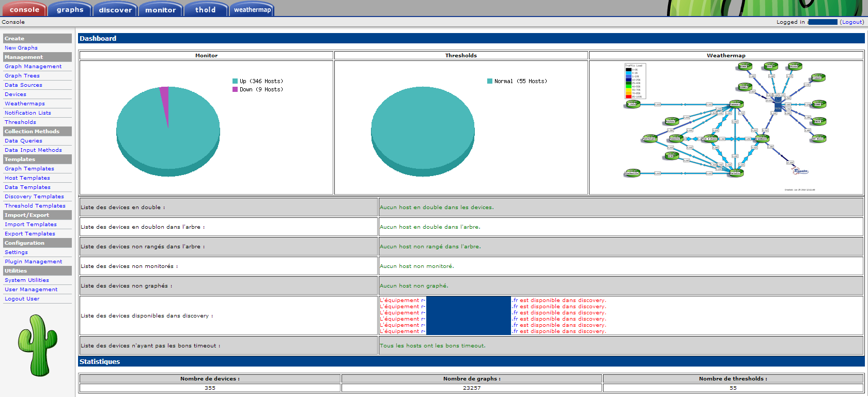The height and width of the screenshot is (397, 868).
Task: Open Graph Templates
Action: (29, 168)
